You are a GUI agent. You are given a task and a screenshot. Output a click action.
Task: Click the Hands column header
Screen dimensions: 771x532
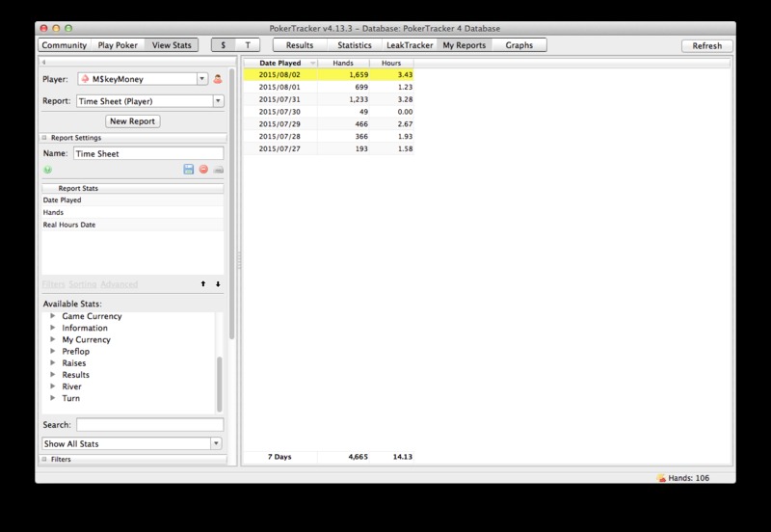point(343,63)
